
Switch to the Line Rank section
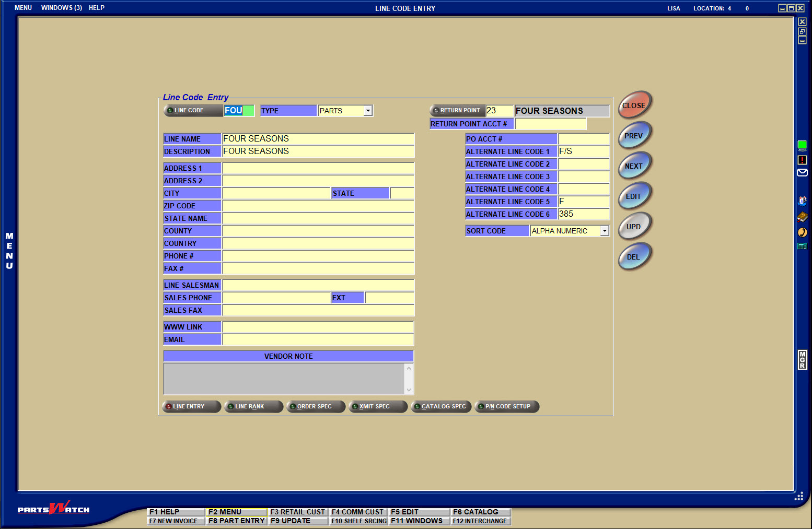253,407
